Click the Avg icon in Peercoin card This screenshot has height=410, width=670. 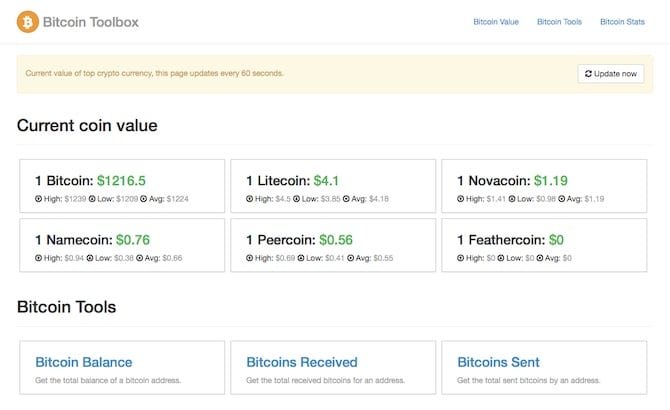(350, 258)
